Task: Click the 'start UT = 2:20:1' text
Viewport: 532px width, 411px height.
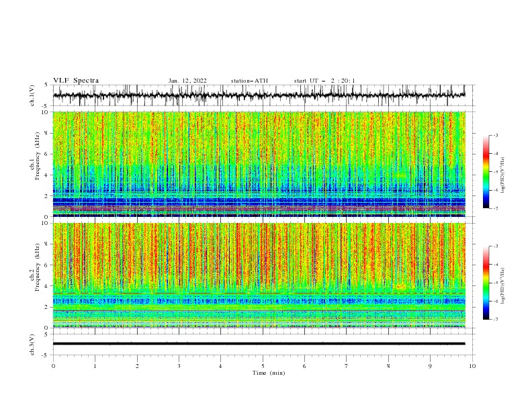Action: [324, 81]
